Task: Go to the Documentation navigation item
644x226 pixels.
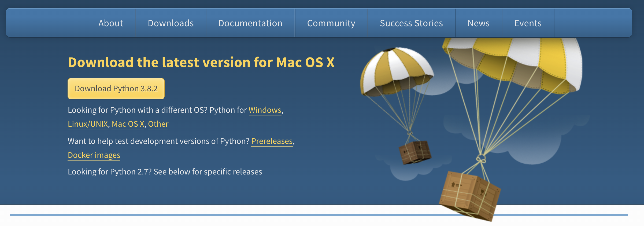Action: tap(250, 23)
